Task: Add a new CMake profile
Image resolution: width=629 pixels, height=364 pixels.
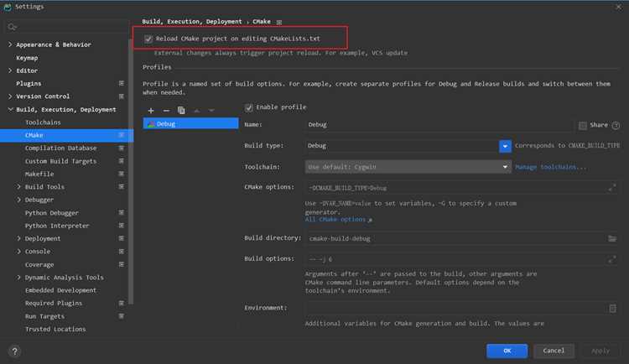Action: click(x=151, y=111)
